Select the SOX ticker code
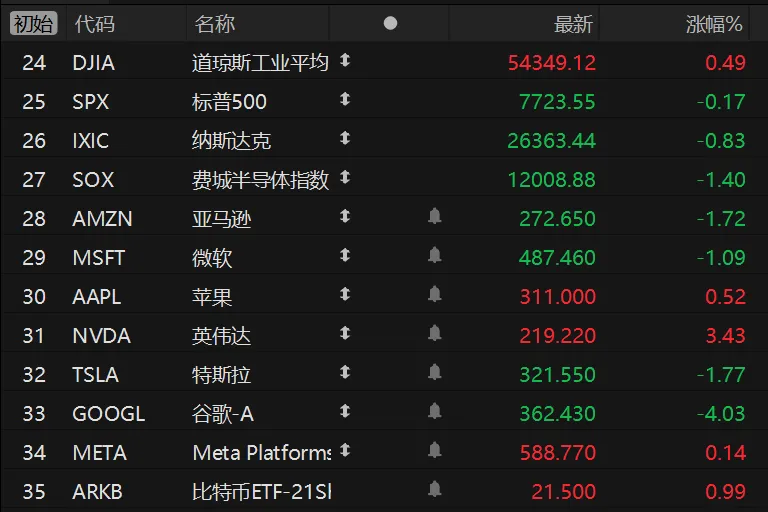Screen dimensions: 768x512 click(x=93, y=180)
